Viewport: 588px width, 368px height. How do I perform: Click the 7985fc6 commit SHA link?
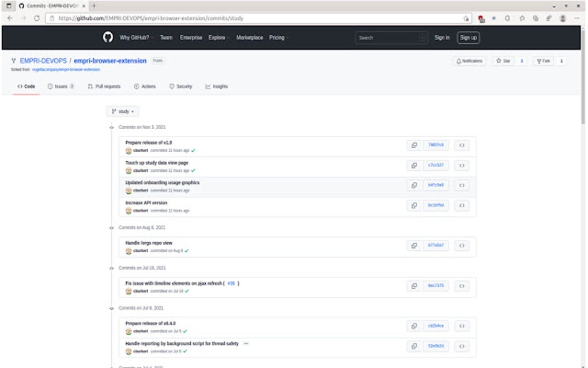click(436, 145)
